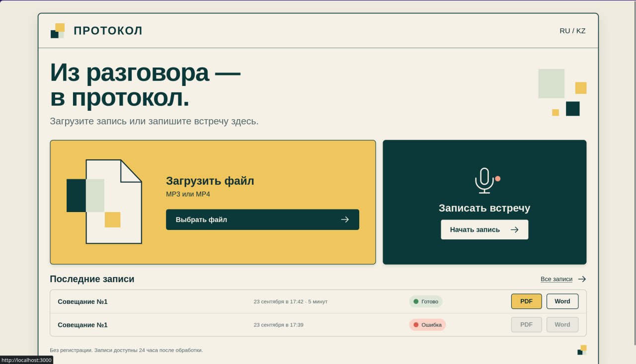The image size is (636, 364).
Task: Click the Готово status badge
Action: [x=426, y=301]
